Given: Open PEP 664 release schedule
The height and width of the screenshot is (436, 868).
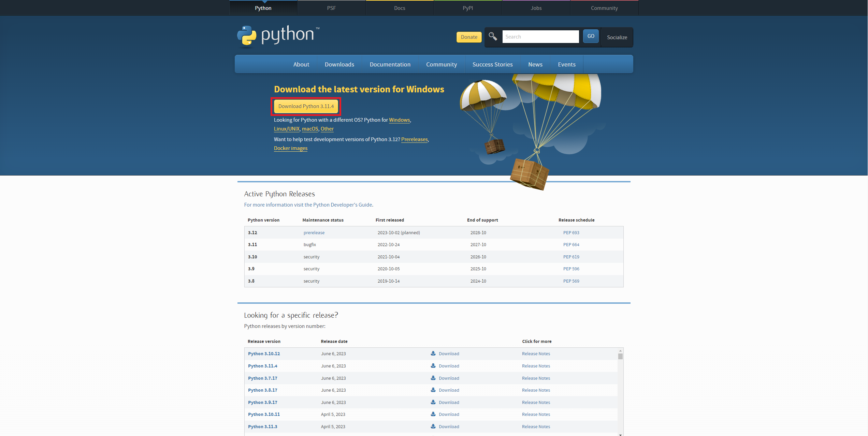Looking at the screenshot, I should (x=571, y=244).
